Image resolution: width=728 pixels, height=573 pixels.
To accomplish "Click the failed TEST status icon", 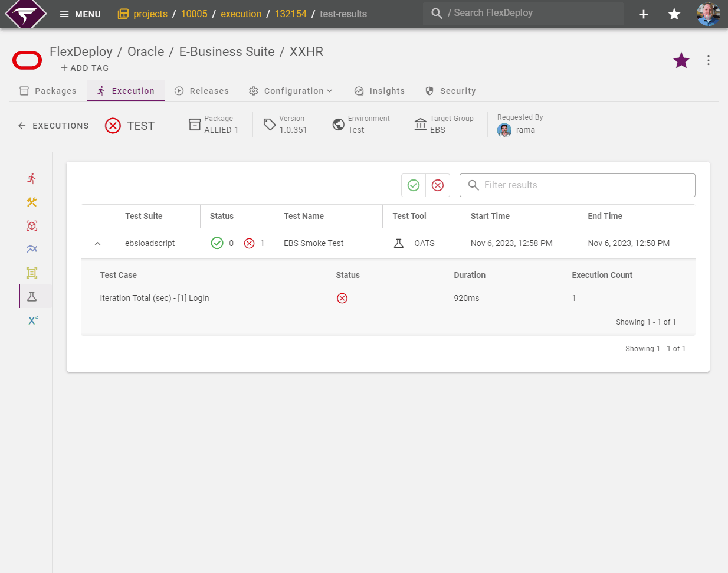I will tap(113, 126).
